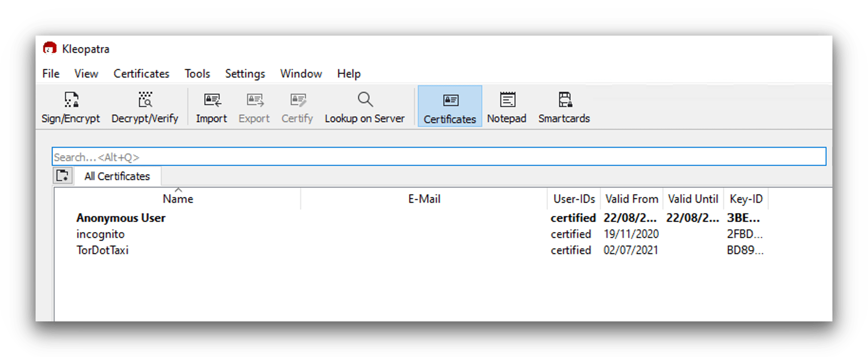Switch to the All Certificates tab
868x357 pixels.
coord(117,176)
